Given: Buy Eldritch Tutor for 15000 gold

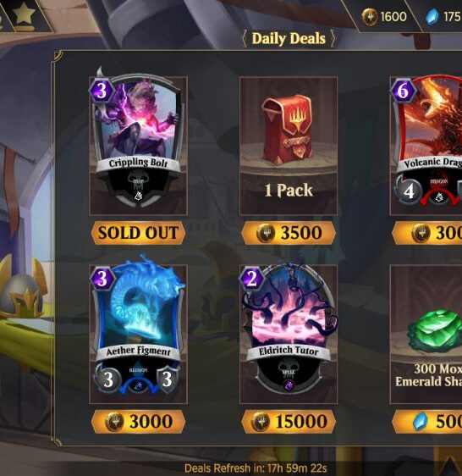Looking at the screenshot, I should 289,421.
